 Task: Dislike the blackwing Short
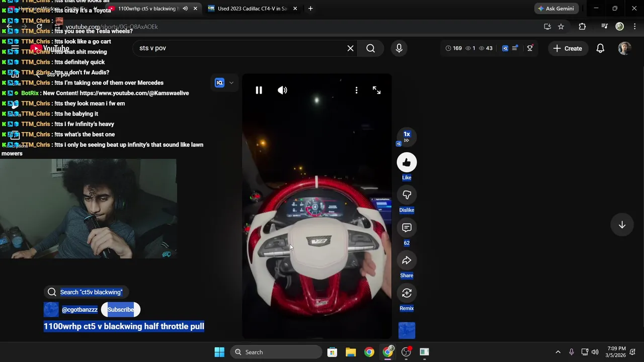[407, 195]
